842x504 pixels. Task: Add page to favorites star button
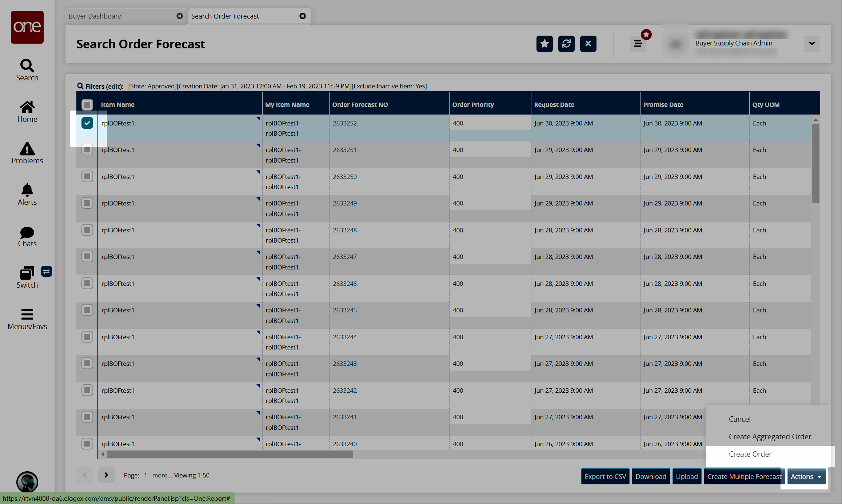pyautogui.click(x=544, y=44)
